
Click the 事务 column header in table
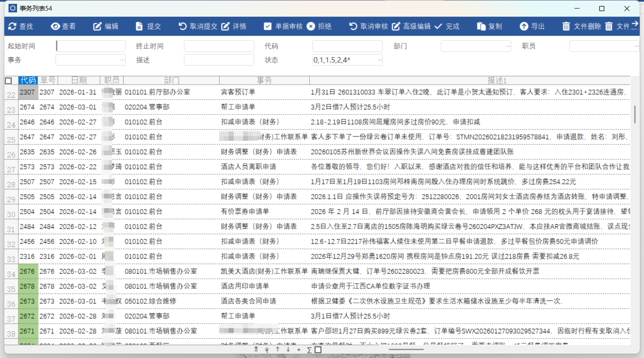[264, 80]
